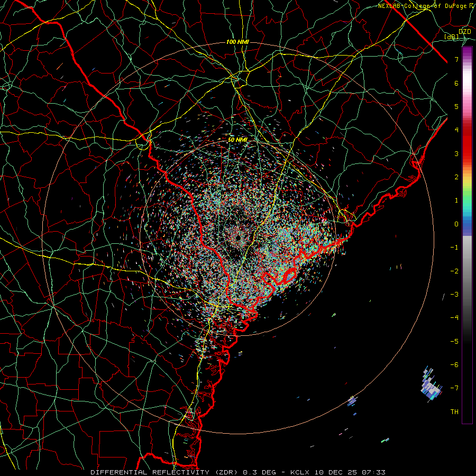Click the "50 NMI" range ring label
Screen dimensions: 476x476
point(237,140)
